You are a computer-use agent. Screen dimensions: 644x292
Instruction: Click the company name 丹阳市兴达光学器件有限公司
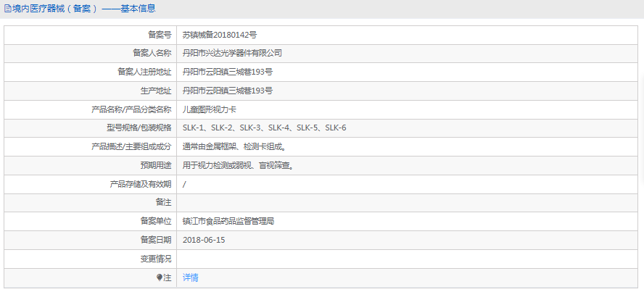click(x=232, y=53)
